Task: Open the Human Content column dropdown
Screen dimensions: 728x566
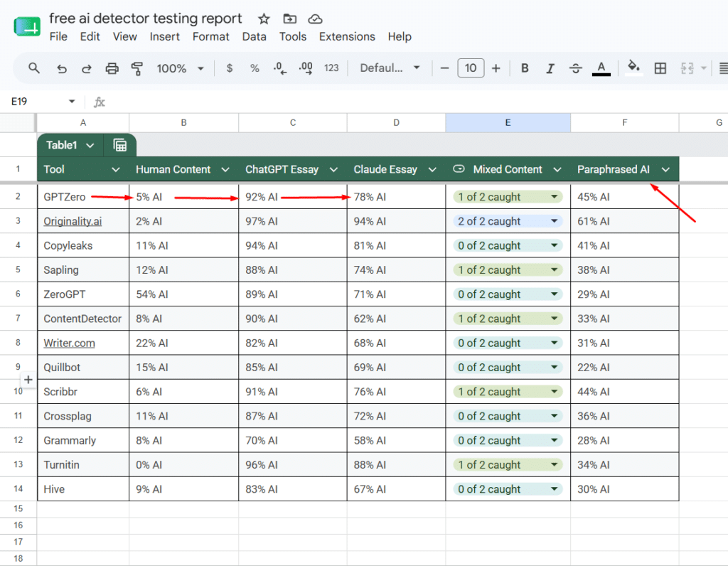Action: pyautogui.click(x=225, y=169)
